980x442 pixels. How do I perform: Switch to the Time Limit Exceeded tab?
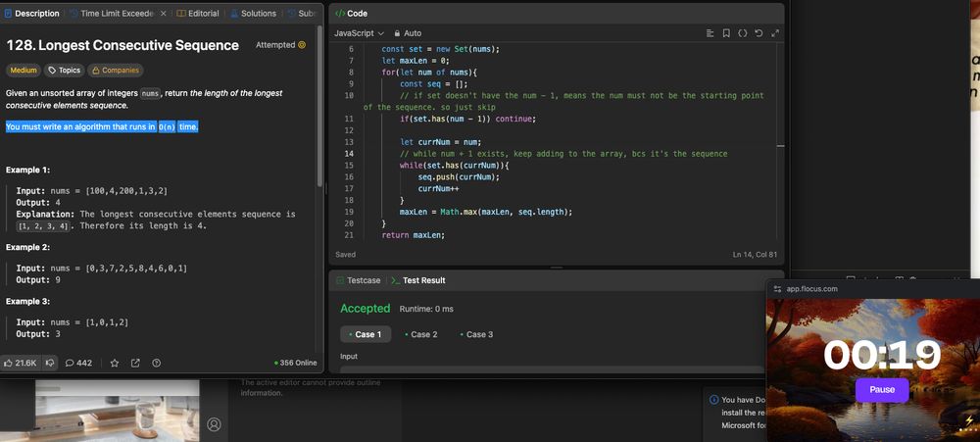coord(113,13)
